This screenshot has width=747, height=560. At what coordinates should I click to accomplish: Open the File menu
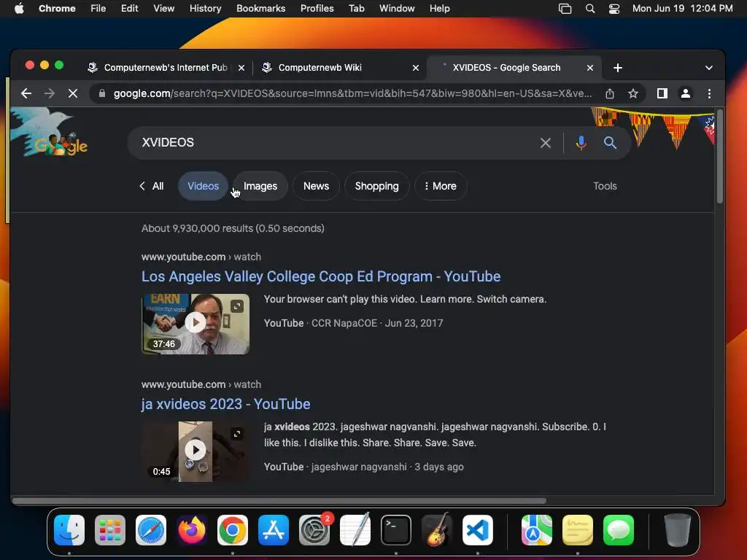[x=98, y=9]
